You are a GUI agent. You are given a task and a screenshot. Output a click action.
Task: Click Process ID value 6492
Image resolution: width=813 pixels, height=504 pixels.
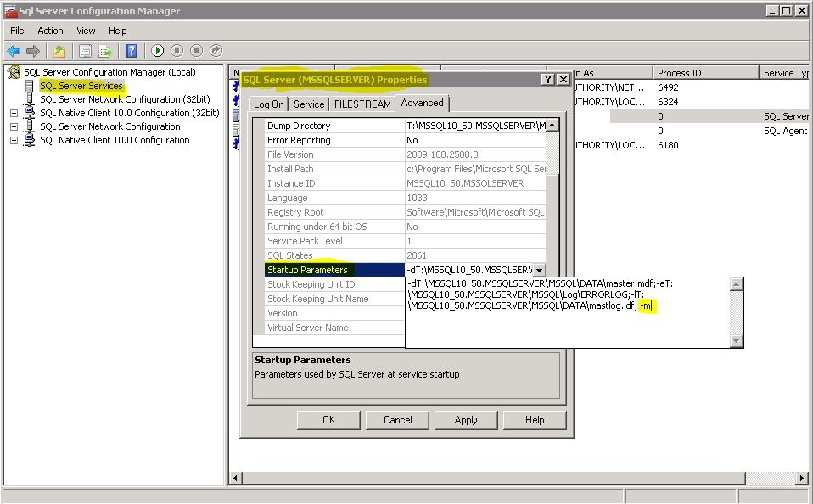pyautogui.click(x=668, y=87)
